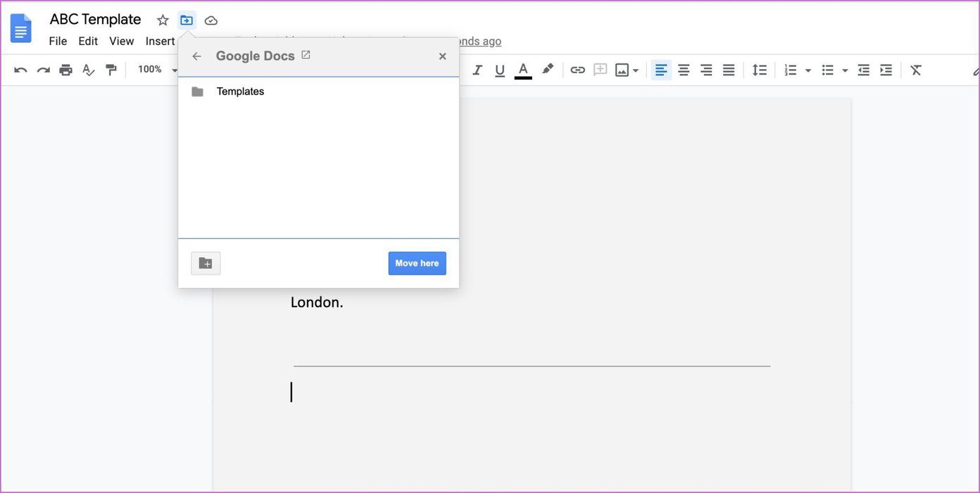Open the View menu
Viewport: 980px width, 493px height.
(121, 41)
